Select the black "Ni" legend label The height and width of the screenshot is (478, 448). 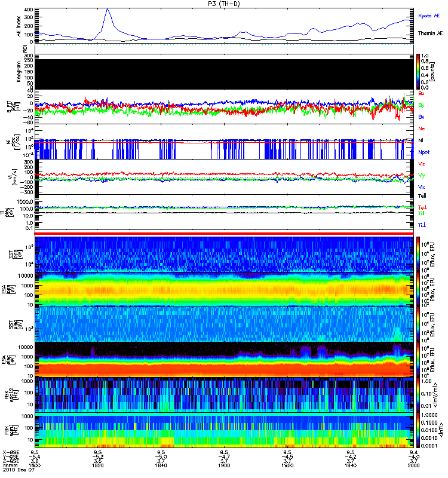(421, 140)
